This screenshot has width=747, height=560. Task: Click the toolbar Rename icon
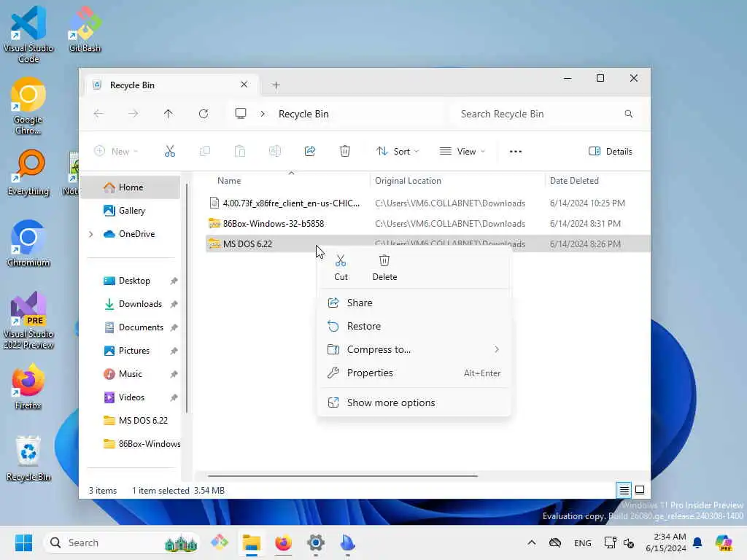pyautogui.click(x=275, y=152)
